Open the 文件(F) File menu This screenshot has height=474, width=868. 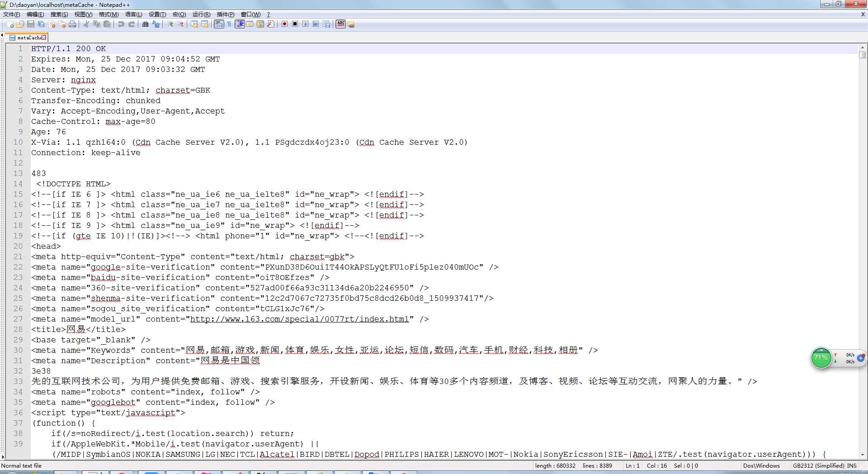pos(11,14)
